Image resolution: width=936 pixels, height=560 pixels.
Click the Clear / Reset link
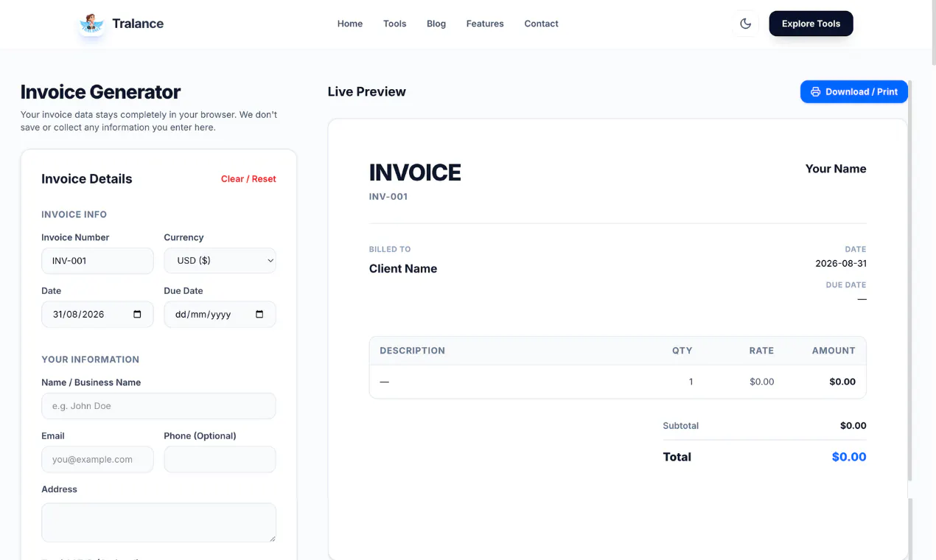248,179
